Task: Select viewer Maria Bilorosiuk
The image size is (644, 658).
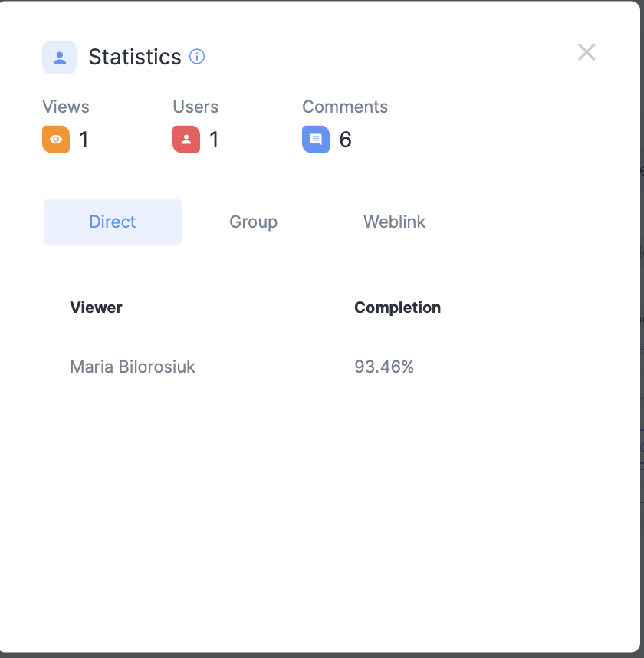Action: click(133, 367)
